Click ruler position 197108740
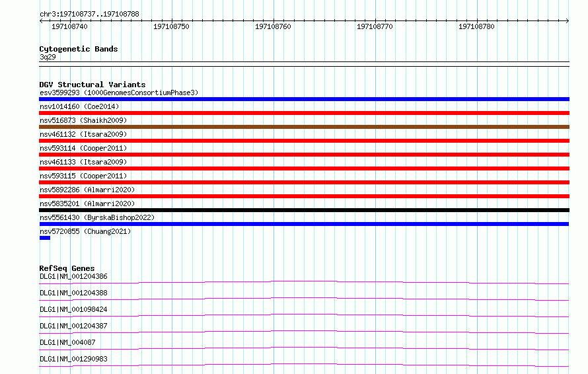The height and width of the screenshot is (374, 588). [x=70, y=26]
